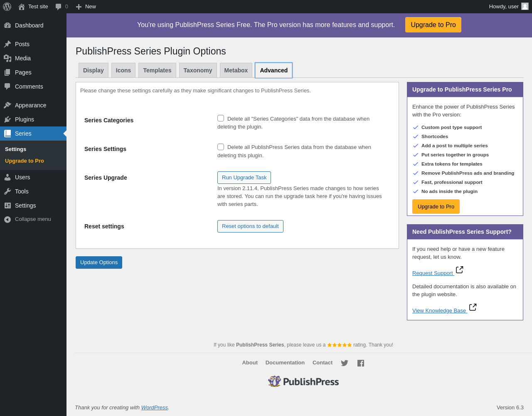This screenshot has width=532, height=416.
Task: Click external link icon beside View Knowledge Base
Action: 473,307
